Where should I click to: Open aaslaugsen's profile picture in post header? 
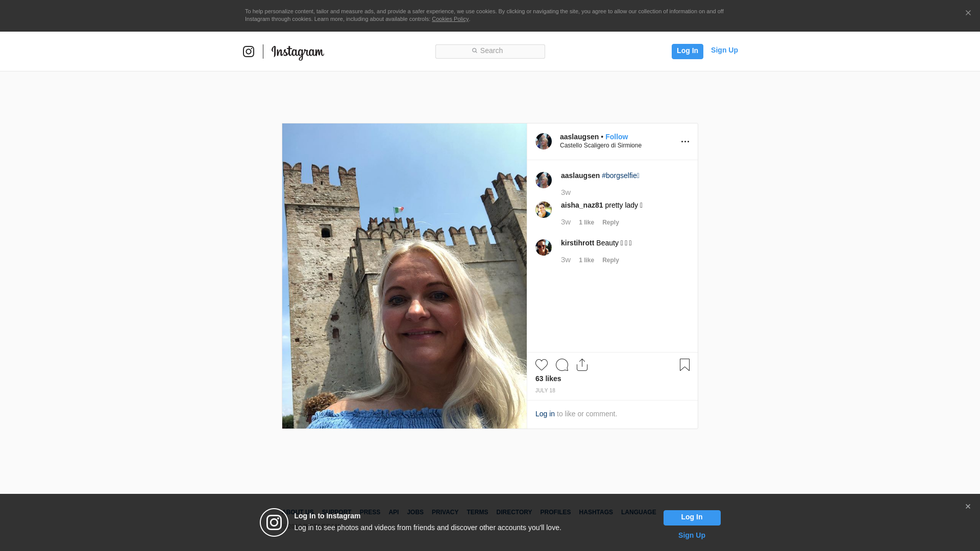[544, 141]
